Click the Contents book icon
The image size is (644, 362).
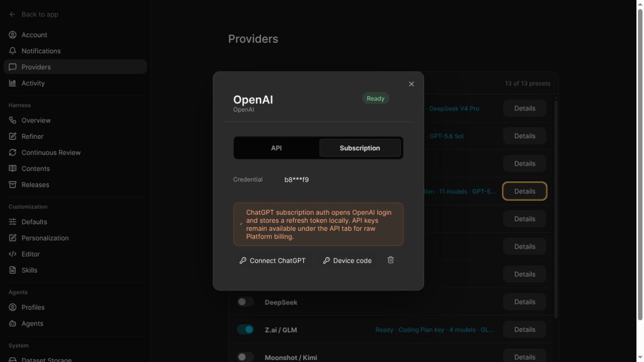click(x=13, y=168)
